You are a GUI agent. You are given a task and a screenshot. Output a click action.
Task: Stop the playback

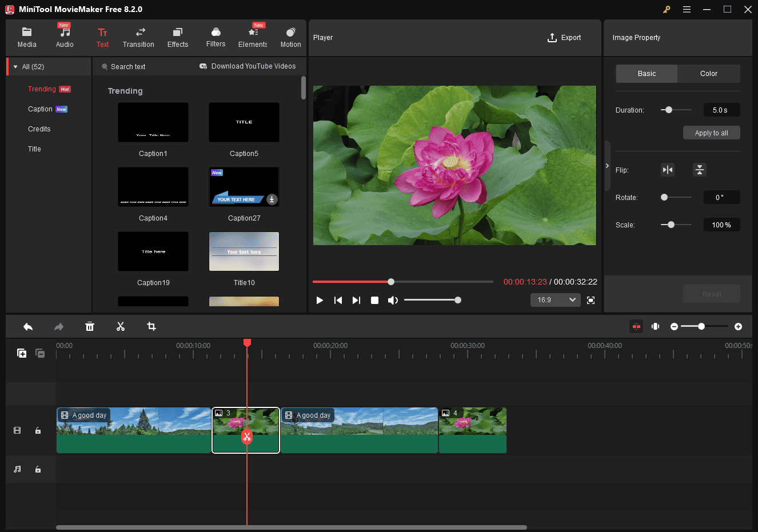(x=374, y=300)
